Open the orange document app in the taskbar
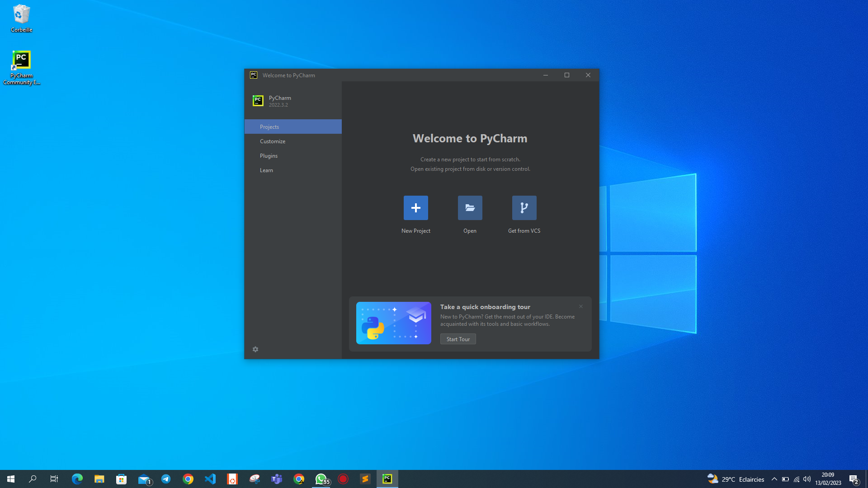The width and height of the screenshot is (868, 488). tap(232, 479)
